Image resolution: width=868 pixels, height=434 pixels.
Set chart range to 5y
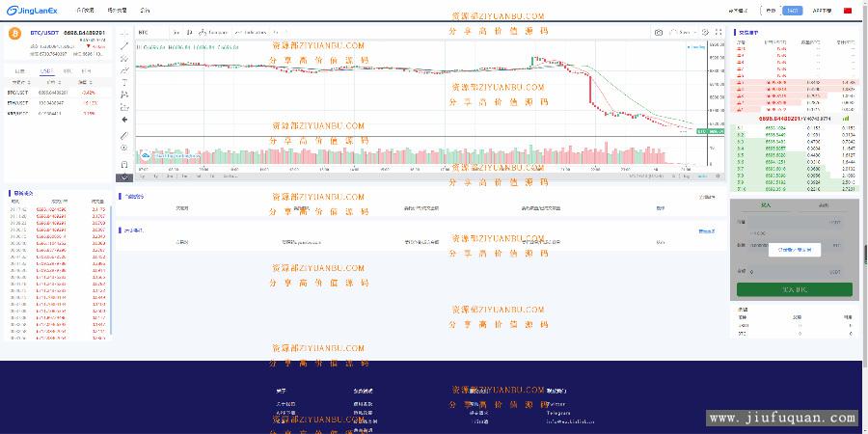142,176
